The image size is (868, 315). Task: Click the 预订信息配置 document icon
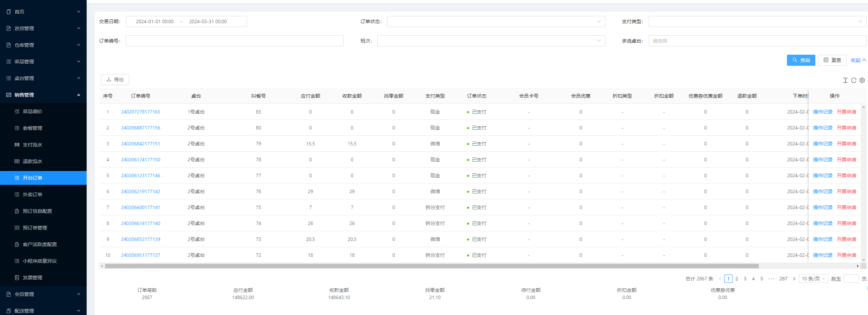[x=17, y=211]
